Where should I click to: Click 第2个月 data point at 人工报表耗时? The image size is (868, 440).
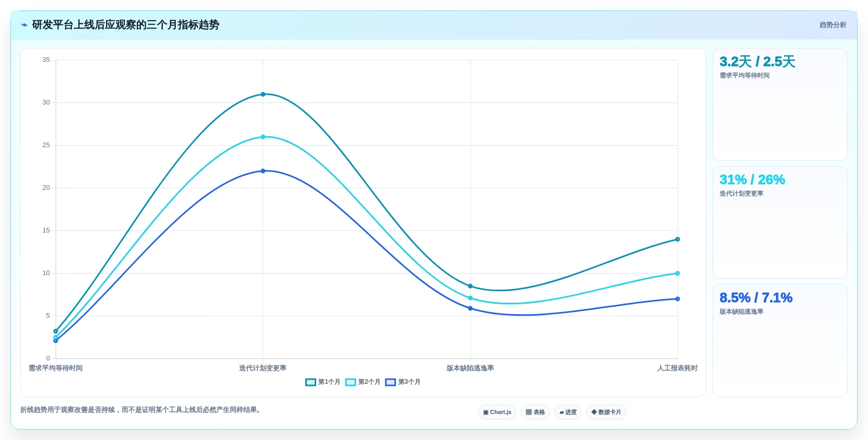(677, 273)
